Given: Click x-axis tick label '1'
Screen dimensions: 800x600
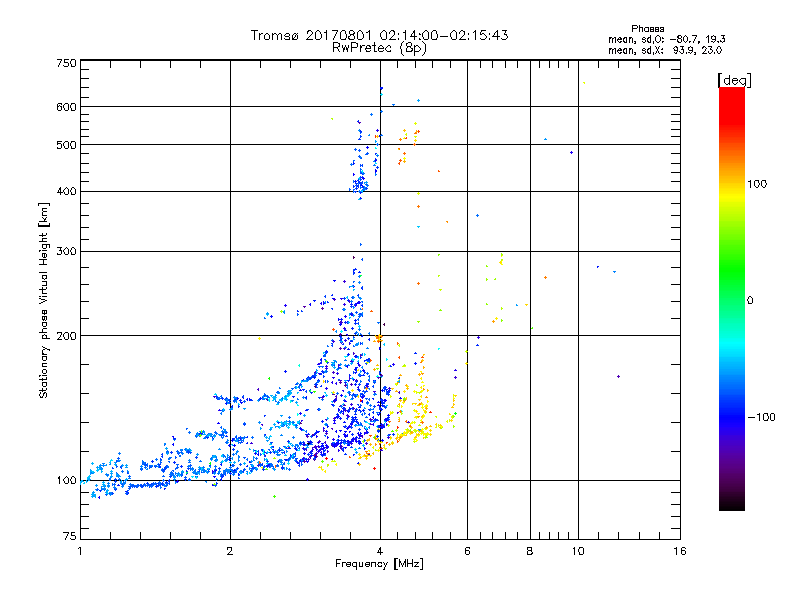Looking at the screenshot, I should [80, 551].
